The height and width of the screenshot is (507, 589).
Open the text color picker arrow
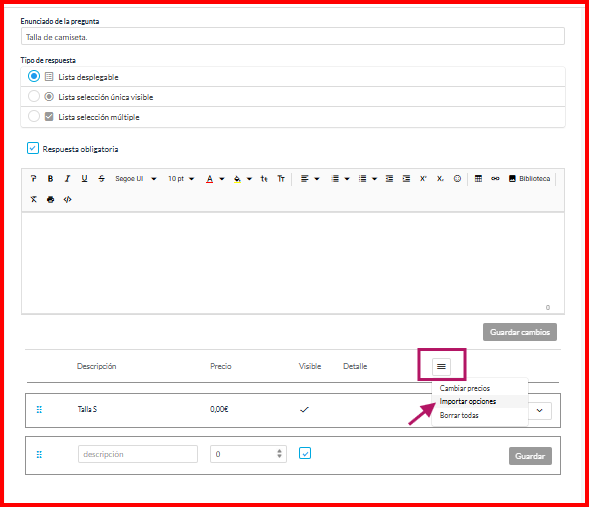(x=222, y=179)
